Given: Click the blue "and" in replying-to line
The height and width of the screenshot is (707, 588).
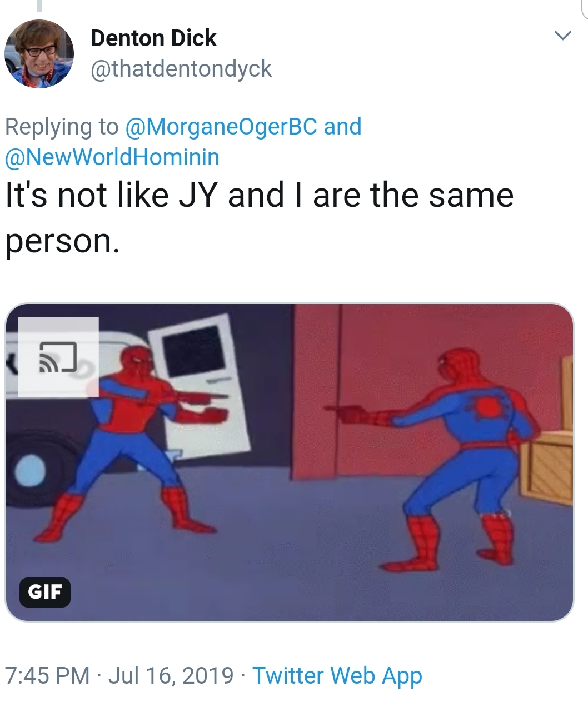Looking at the screenshot, I should point(343,126).
